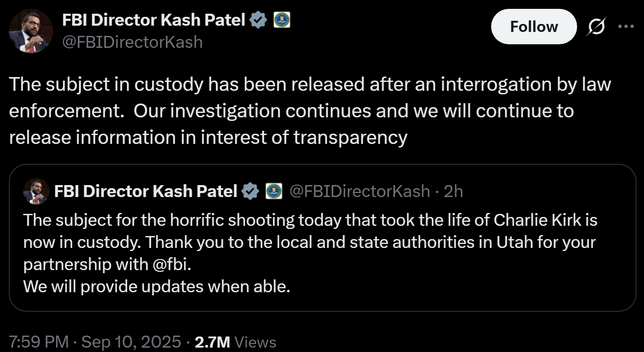Screen dimensions: 644x352
Task: Click the '7:59 PM · Sep 10, 2025' timestamp
Action: 95,342
